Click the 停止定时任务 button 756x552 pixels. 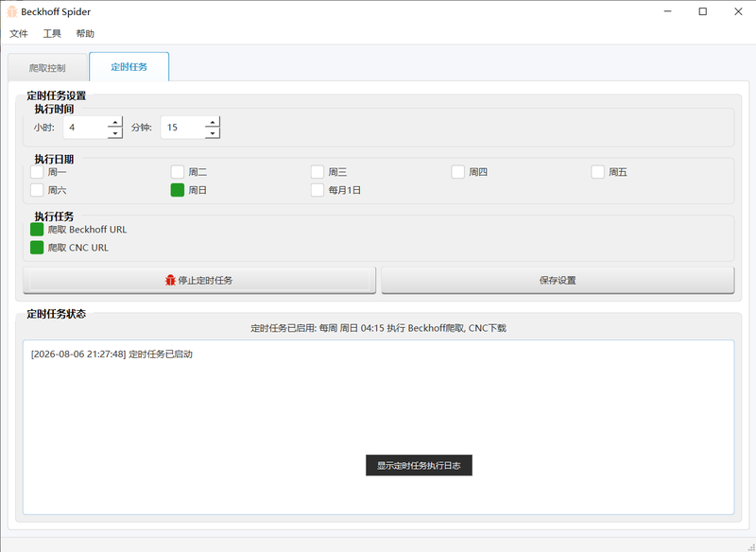coord(199,280)
